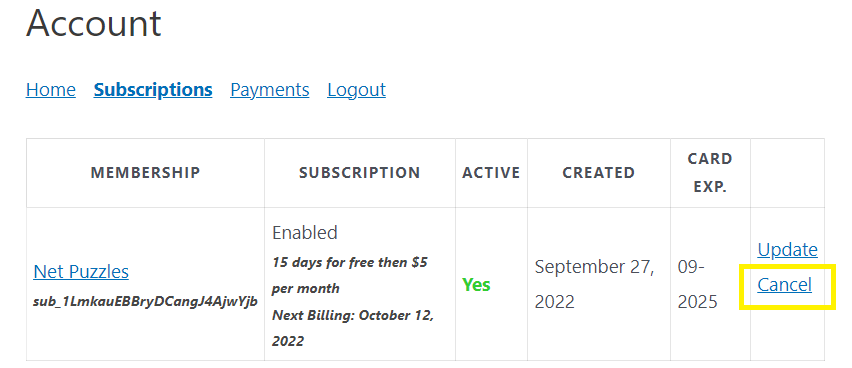Image resolution: width=852 pixels, height=368 pixels.
Task: Open the Net Puzzles membership link
Action: tap(81, 271)
